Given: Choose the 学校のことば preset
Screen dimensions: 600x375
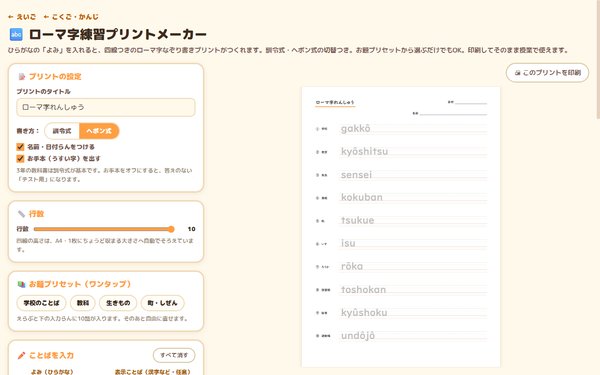Looking at the screenshot, I should point(41,303).
